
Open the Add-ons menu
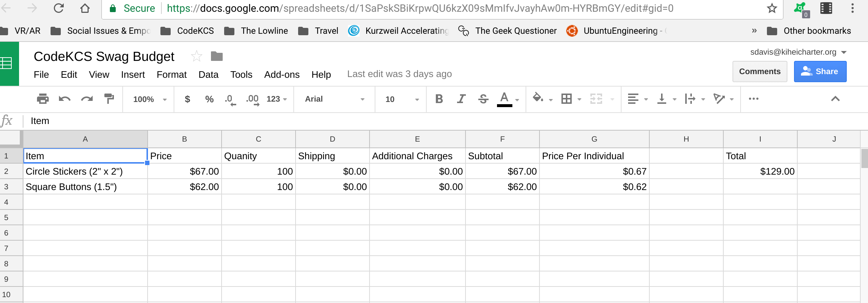tap(282, 74)
